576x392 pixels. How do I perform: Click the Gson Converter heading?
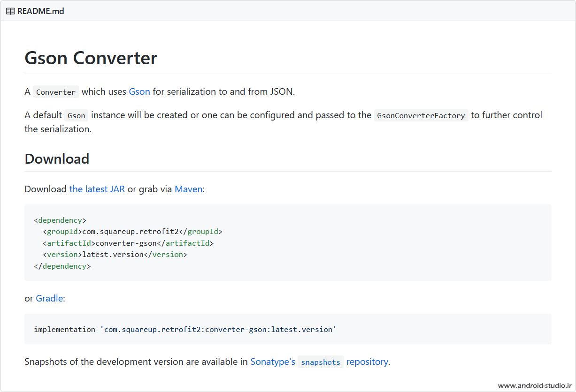[x=91, y=58]
